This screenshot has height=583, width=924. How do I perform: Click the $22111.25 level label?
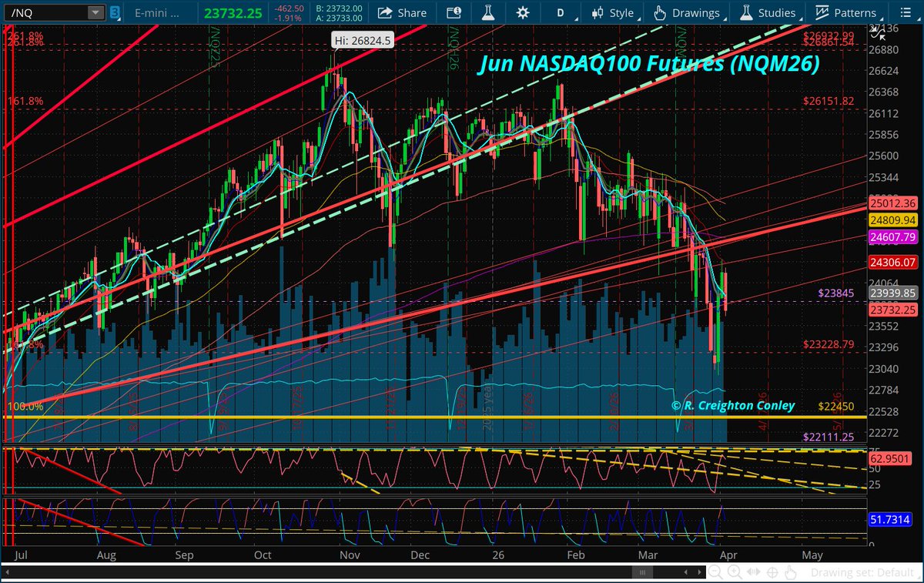pyautogui.click(x=829, y=437)
